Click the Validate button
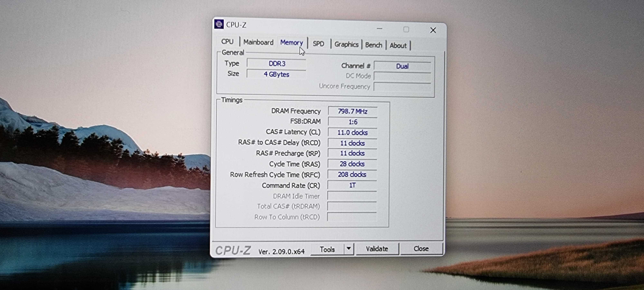The width and height of the screenshot is (644, 290). coord(377,249)
